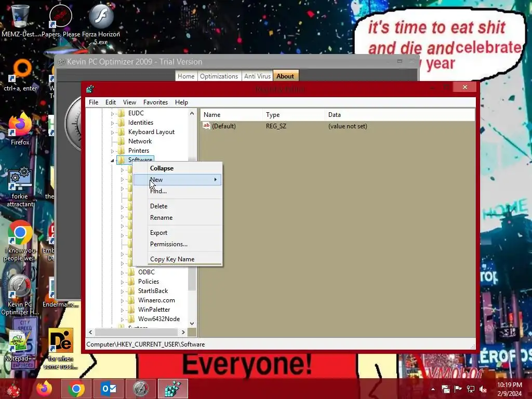Open the De 'for when some russi...' icon
This screenshot has height=399, width=532.
pyautogui.click(x=60, y=349)
